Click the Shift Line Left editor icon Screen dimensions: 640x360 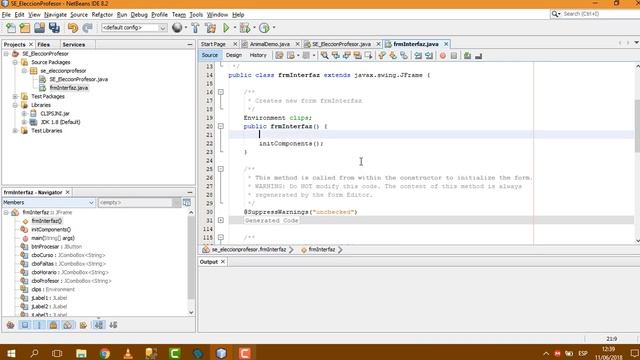coord(418,56)
